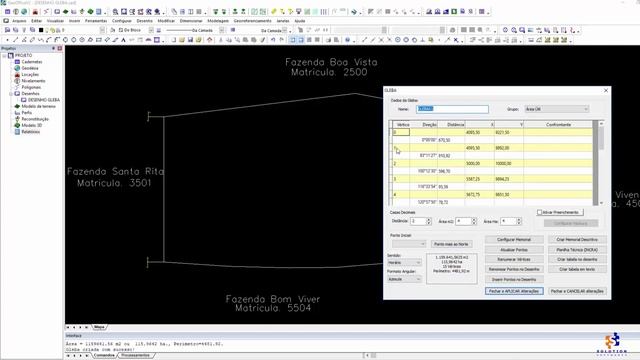640x360 pixels.
Task: Select the 'Fazenda Boa Vista' label in drawing
Action: point(331,62)
